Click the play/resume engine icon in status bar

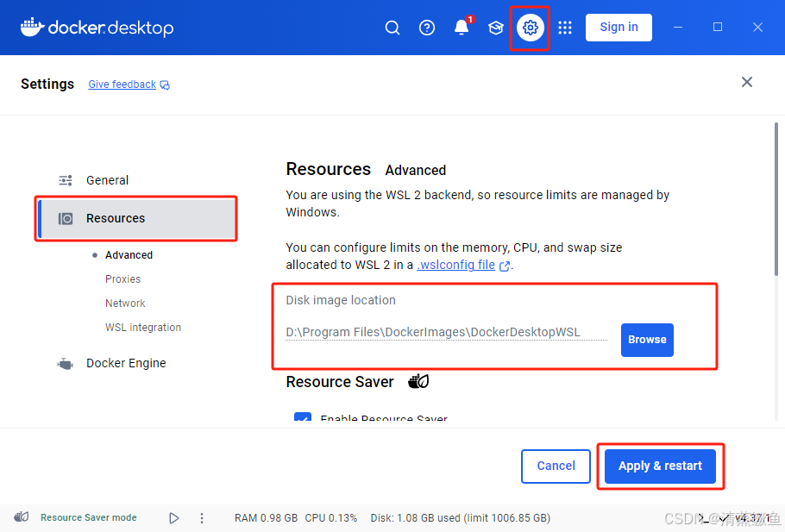(x=173, y=518)
